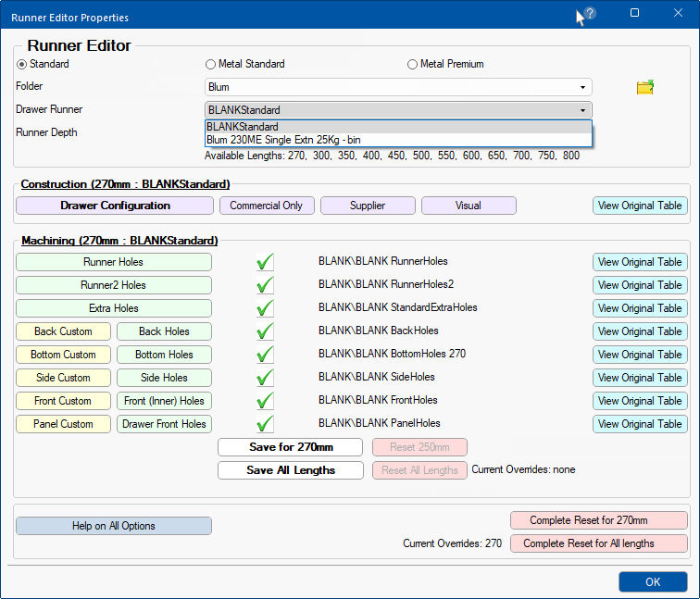Open Help on All Options
Viewport: 700px width, 599px height.
(113, 526)
